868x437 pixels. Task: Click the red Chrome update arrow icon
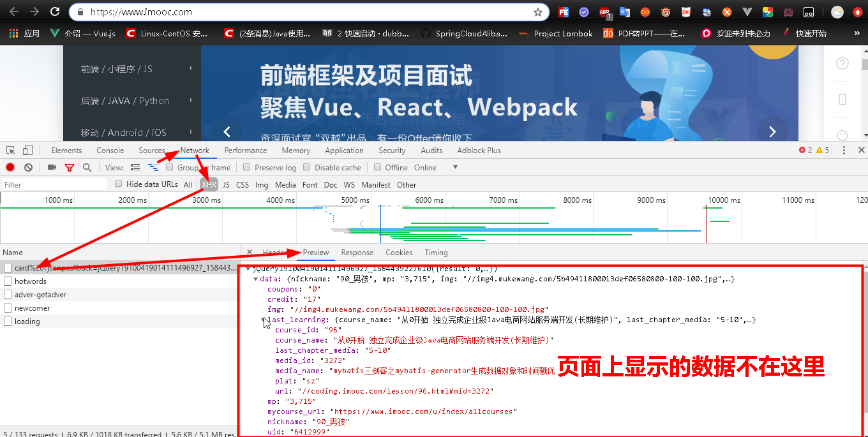coord(857,11)
